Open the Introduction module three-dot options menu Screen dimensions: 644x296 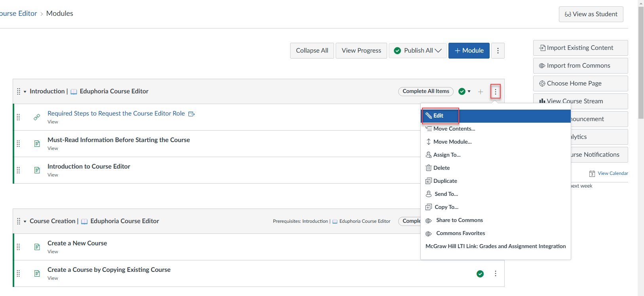tap(495, 91)
